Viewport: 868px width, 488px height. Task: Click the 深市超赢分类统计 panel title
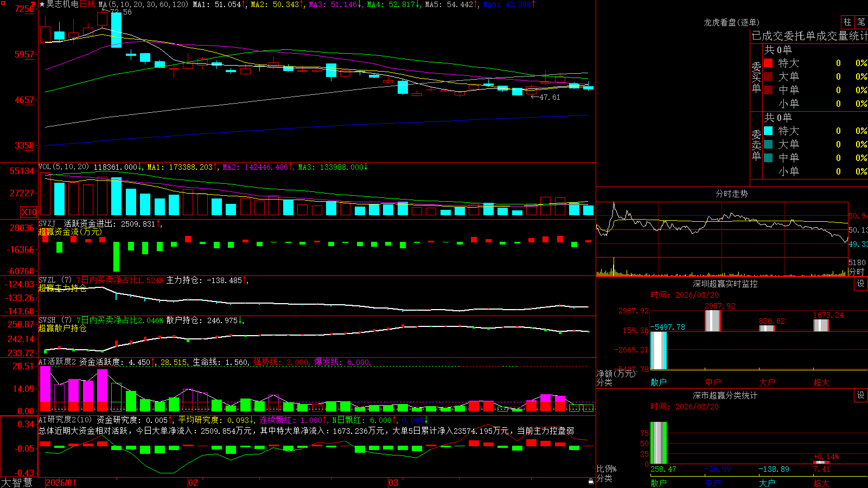point(725,395)
